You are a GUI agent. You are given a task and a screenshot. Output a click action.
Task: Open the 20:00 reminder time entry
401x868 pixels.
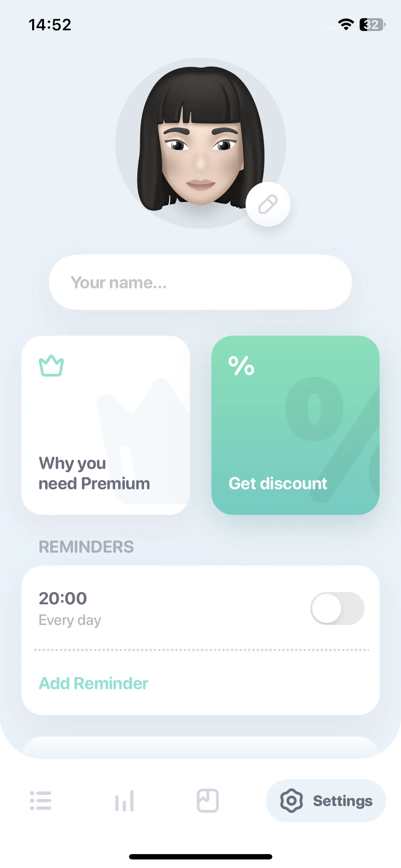[x=63, y=598]
